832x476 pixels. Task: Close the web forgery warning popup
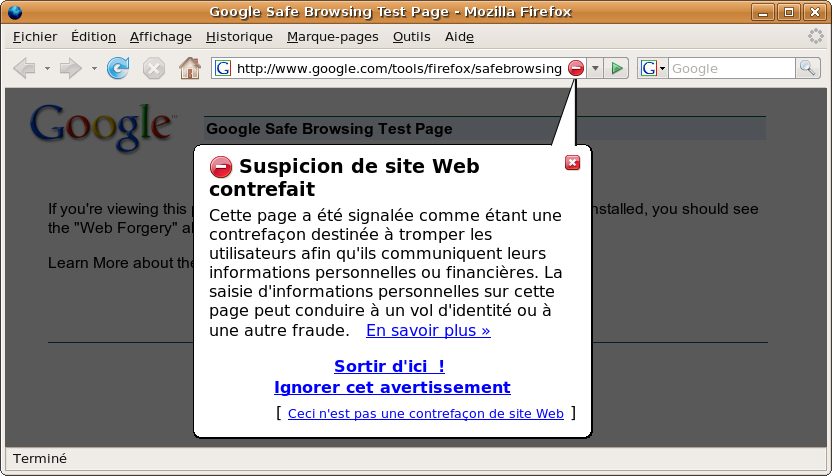click(x=572, y=163)
